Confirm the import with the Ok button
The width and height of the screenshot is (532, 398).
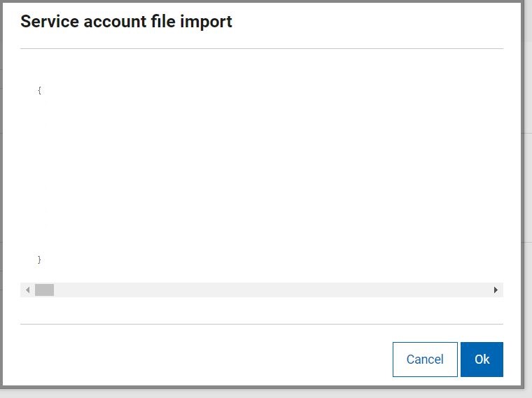pos(482,359)
